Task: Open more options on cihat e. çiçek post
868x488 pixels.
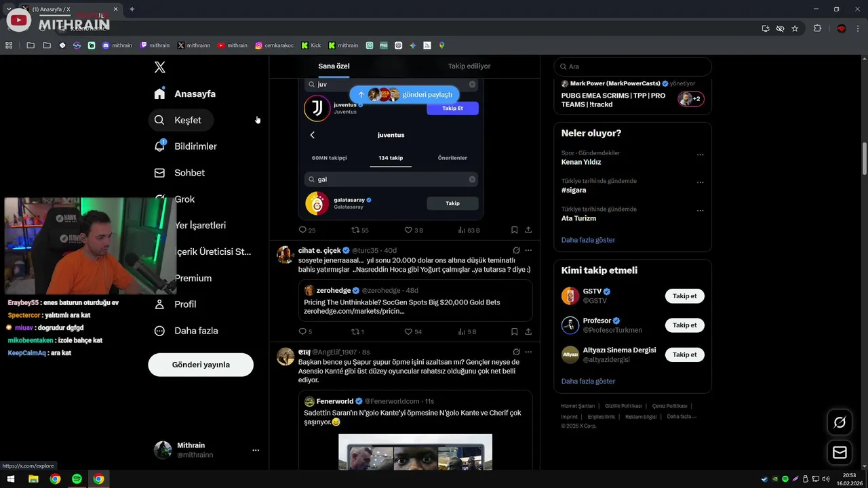Action: [528, 250]
